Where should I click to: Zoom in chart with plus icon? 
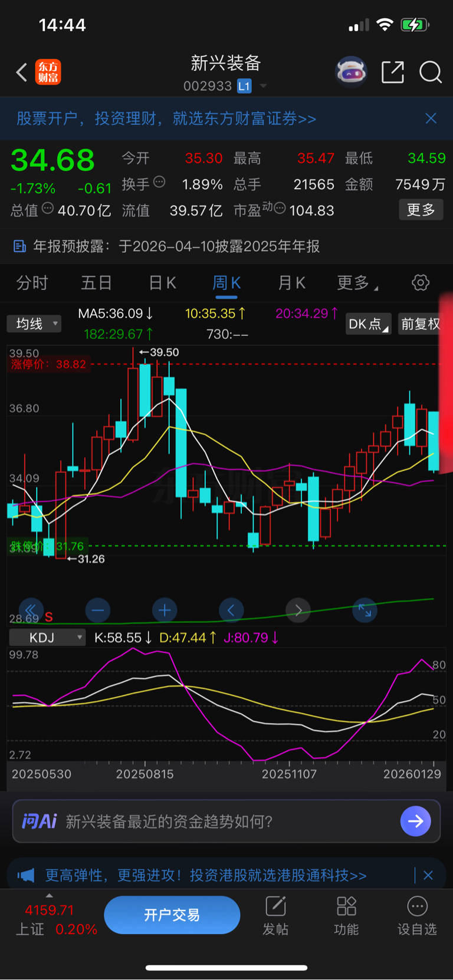tap(165, 610)
